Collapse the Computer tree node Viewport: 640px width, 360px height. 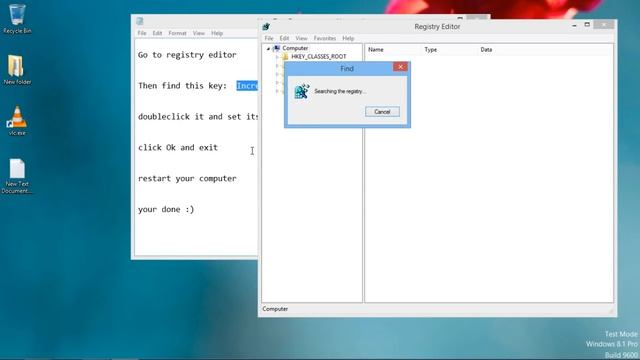(269, 49)
